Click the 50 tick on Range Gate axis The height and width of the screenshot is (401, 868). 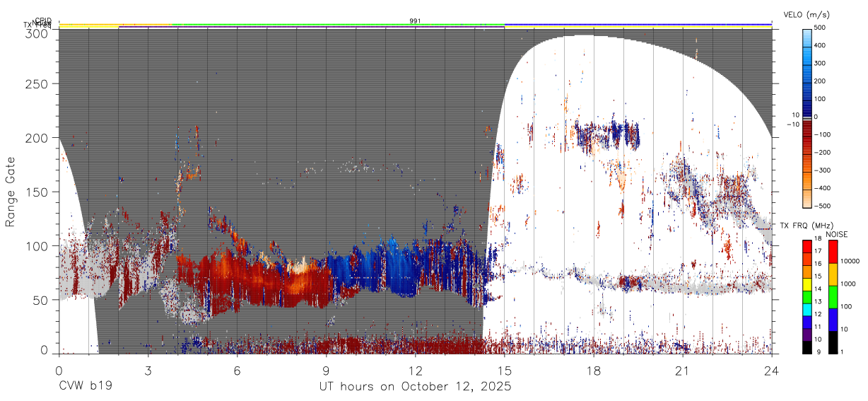coord(40,300)
